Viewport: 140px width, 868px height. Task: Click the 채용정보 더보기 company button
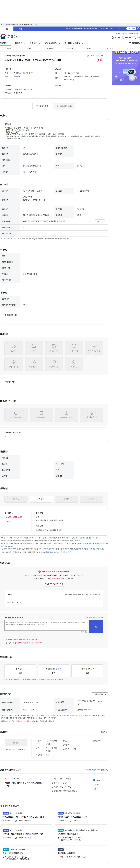(96, 741)
